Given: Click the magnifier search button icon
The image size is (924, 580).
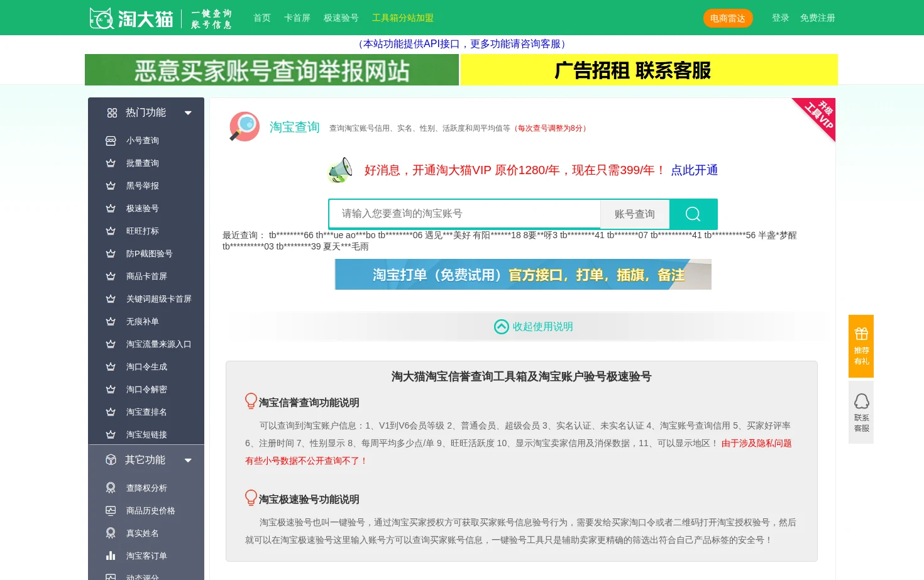Looking at the screenshot, I should click(x=693, y=214).
